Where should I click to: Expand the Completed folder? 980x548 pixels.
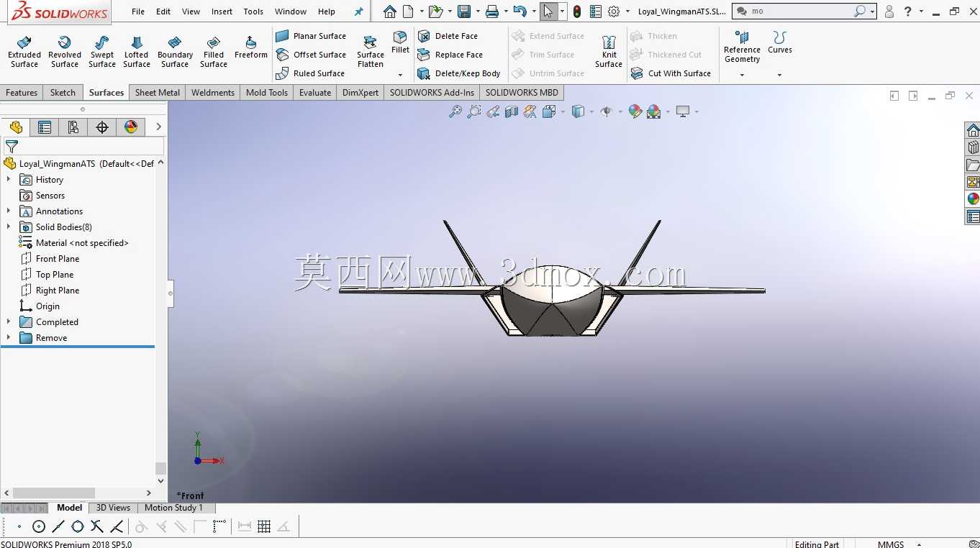click(9, 322)
